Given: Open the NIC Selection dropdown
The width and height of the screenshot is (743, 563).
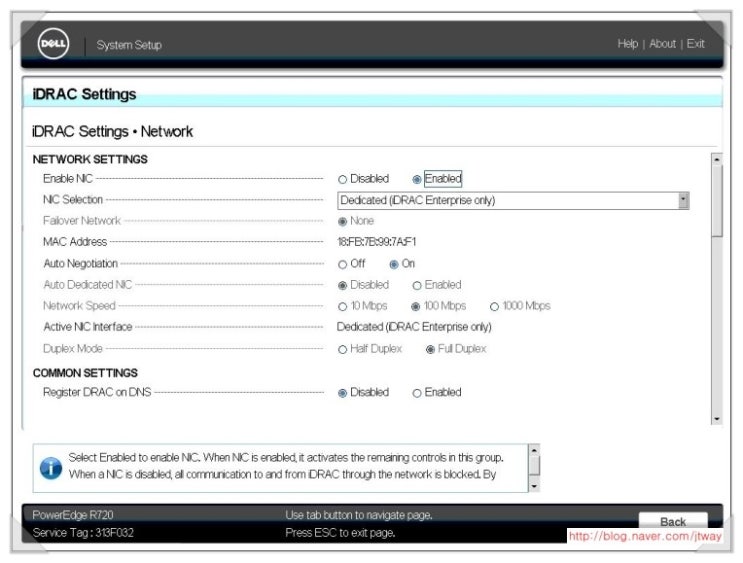Looking at the screenshot, I should coord(512,200).
